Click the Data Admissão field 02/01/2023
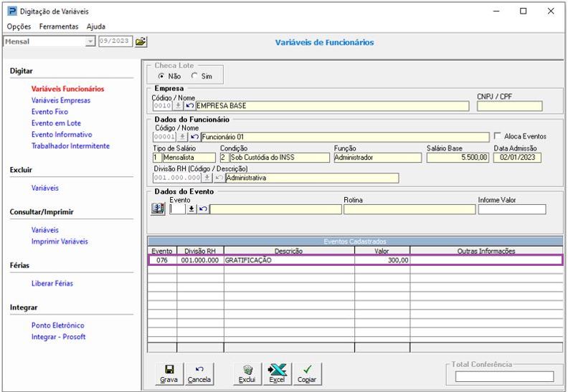 (517, 158)
